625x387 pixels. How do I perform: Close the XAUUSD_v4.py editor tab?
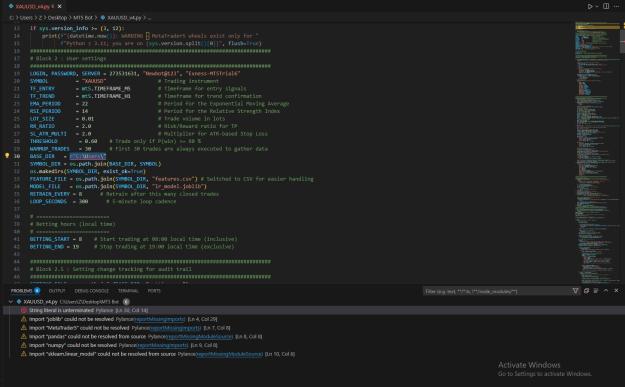(59, 6)
